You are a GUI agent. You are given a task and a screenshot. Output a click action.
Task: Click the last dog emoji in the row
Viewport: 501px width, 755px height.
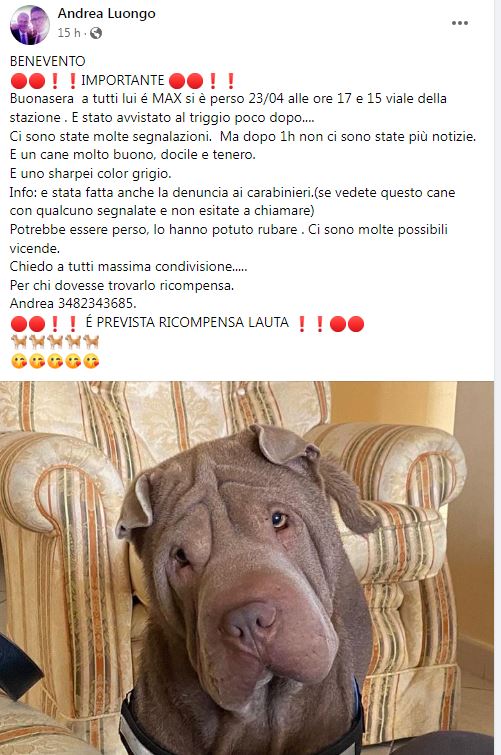pyautogui.click(x=91, y=342)
